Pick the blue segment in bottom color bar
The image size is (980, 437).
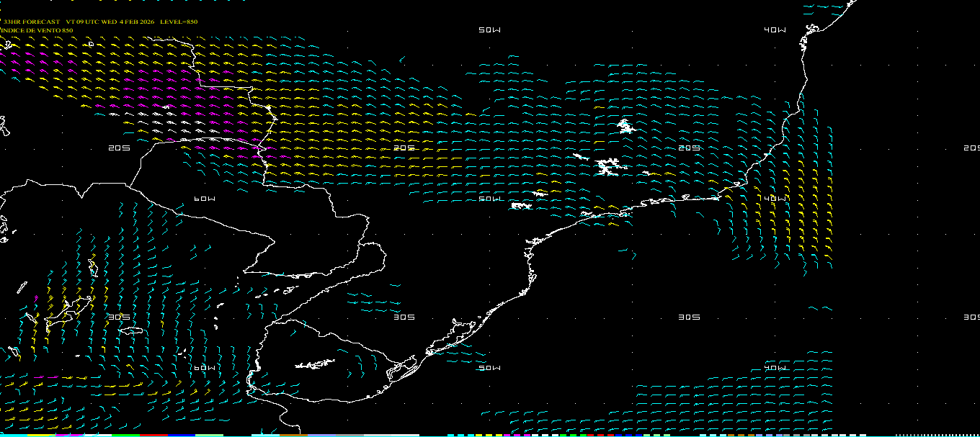point(182,435)
